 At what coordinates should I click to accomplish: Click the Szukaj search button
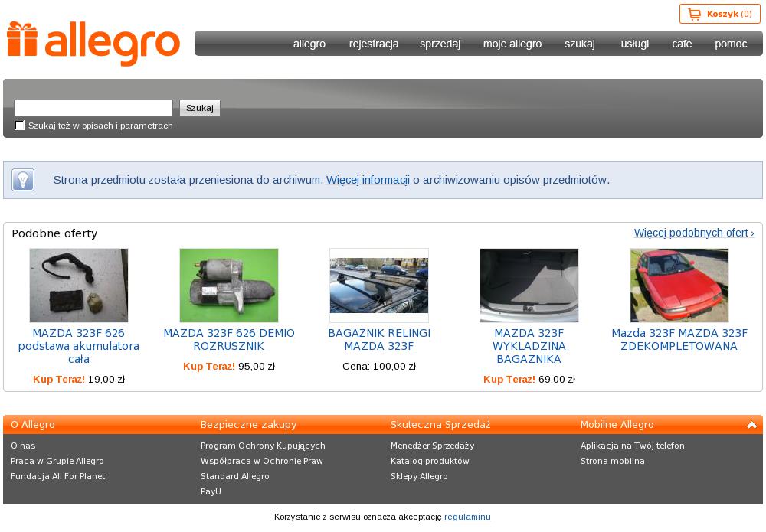click(200, 108)
